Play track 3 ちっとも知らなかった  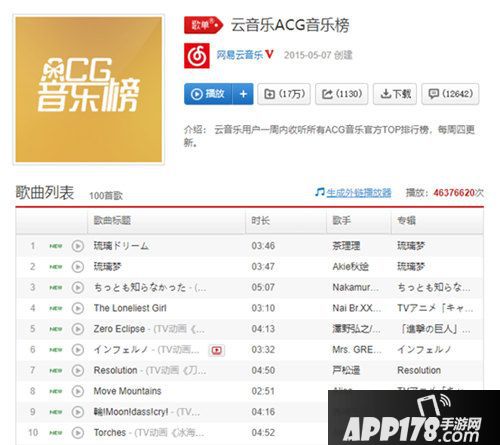(x=78, y=287)
